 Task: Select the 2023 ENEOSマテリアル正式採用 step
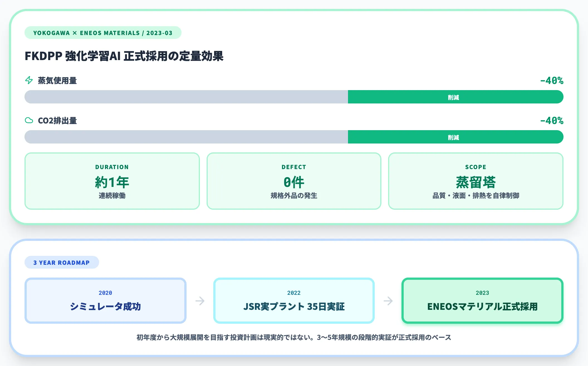click(x=482, y=301)
